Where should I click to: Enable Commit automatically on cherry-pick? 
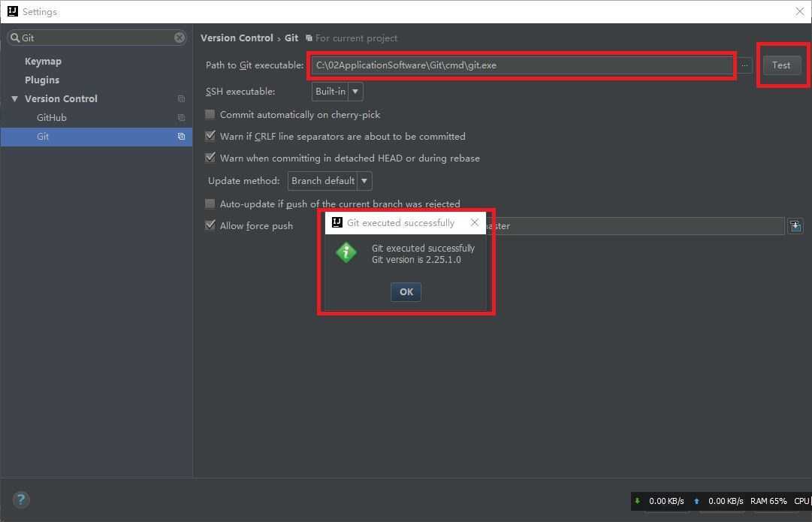click(210, 114)
